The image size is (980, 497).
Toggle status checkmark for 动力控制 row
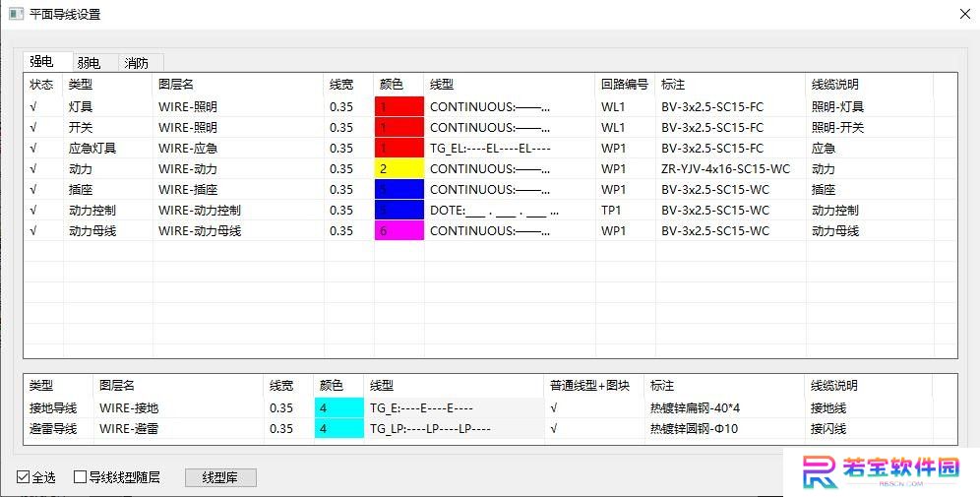tap(33, 210)
